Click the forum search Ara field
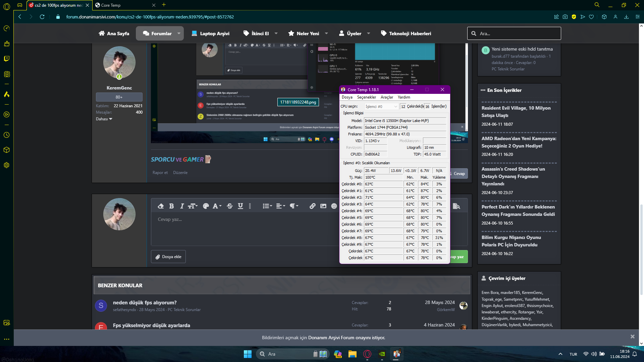The width and height of the screenshot is (644, 362). [x=514, y=34]
